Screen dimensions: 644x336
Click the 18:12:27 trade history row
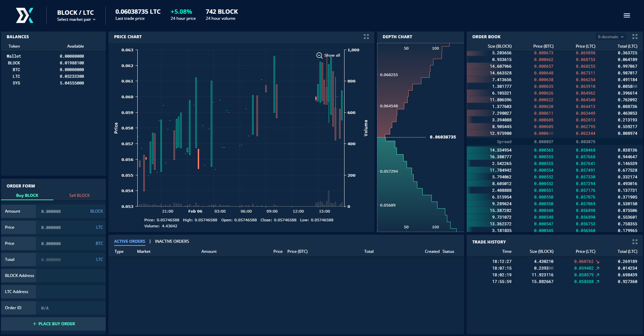(x=555, y=262)
